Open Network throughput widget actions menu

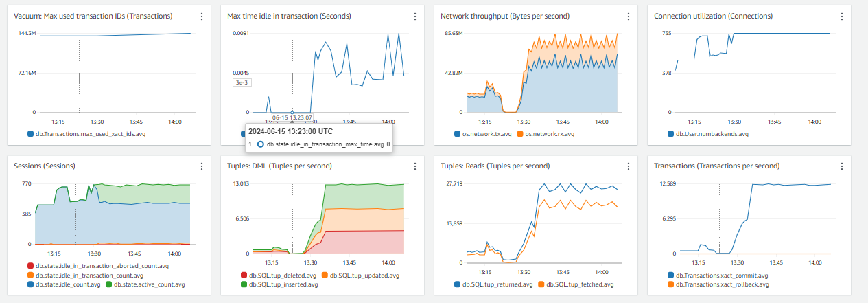click(628, 16)
